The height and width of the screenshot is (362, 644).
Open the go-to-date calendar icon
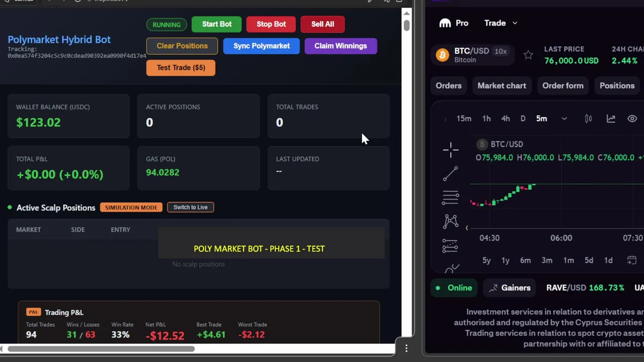tap(632, 260)
